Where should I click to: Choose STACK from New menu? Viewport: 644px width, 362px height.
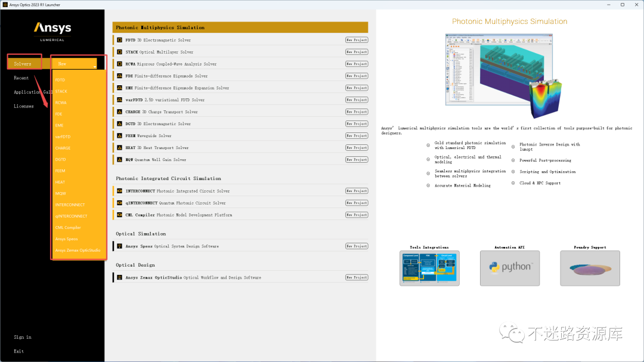point(61,91)
